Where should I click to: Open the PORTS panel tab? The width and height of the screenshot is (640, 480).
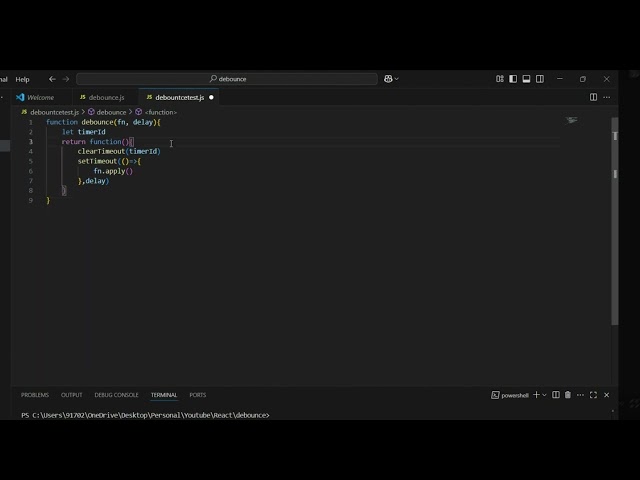(198, 395)
